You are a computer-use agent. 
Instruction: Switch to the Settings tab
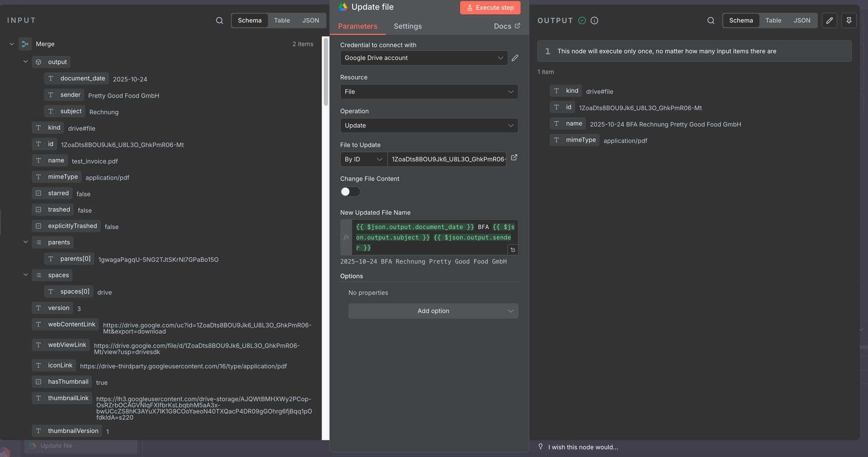[407, 26]
